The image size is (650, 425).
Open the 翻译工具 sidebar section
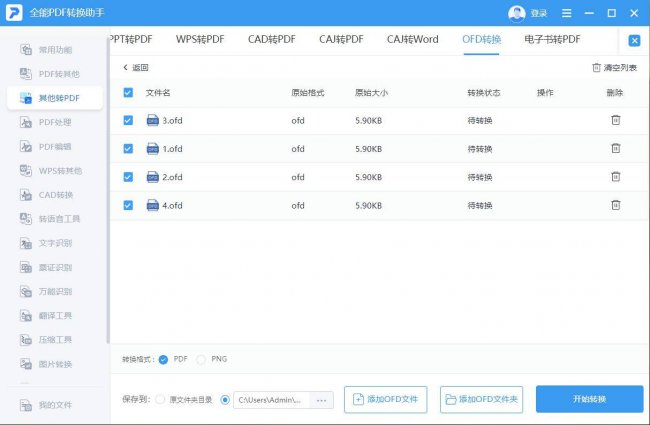(x=55, y=316)
